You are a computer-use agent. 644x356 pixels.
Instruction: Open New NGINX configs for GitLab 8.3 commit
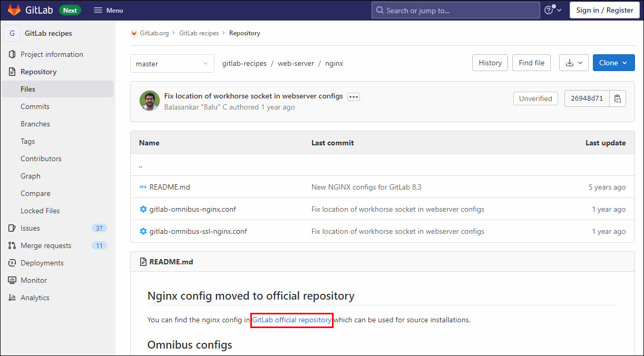pos(366,187)
